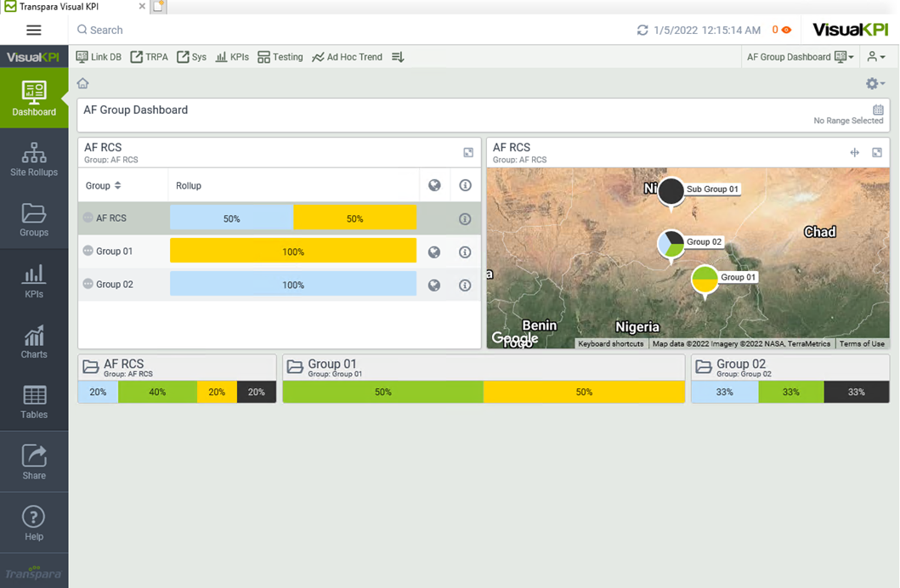
Task: Open the hamburger menu
Action: (34, 30)
